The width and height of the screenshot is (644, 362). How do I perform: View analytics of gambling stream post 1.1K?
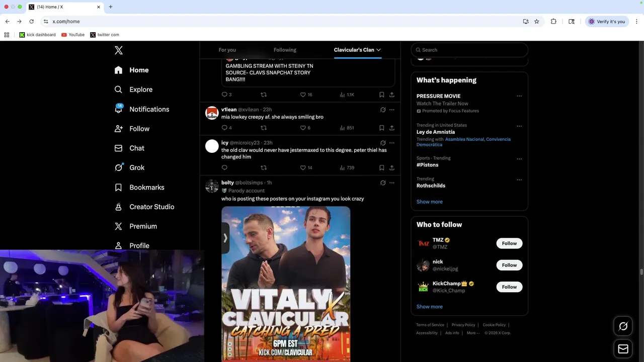click(347, 95)
